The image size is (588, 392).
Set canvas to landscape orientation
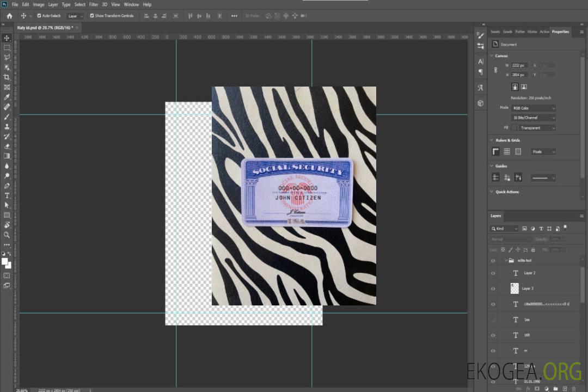[524, 87]
